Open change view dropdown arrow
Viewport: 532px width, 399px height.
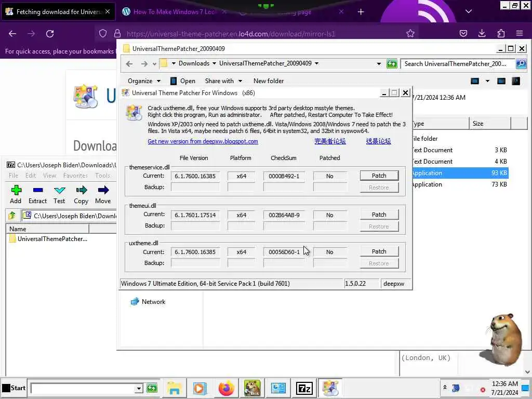click(487, 81)
